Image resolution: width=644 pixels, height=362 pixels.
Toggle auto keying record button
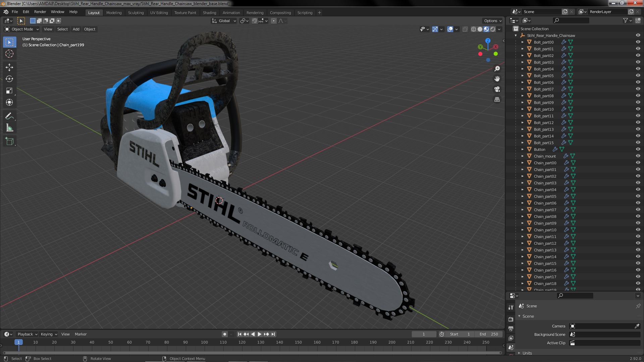coord(225,334)
